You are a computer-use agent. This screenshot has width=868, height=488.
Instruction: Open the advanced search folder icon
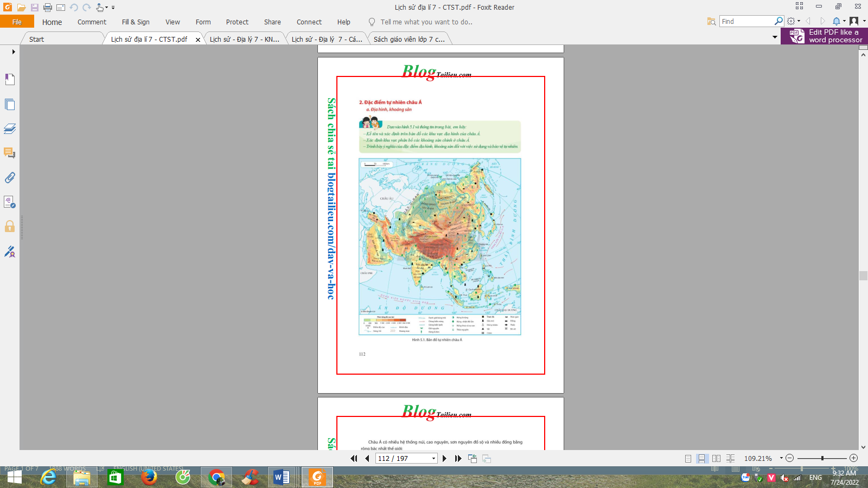pyautogui.click(x=711, y=22)
